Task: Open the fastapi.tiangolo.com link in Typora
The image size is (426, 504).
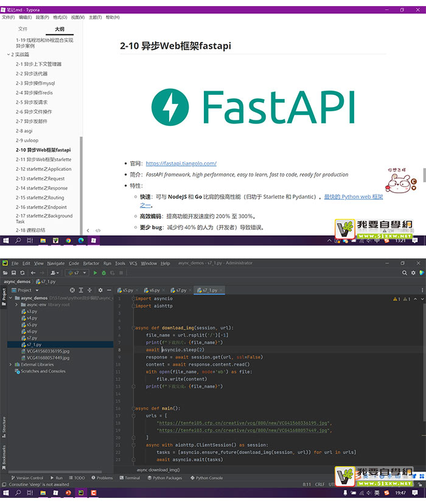Action: [x=181, y=164]
